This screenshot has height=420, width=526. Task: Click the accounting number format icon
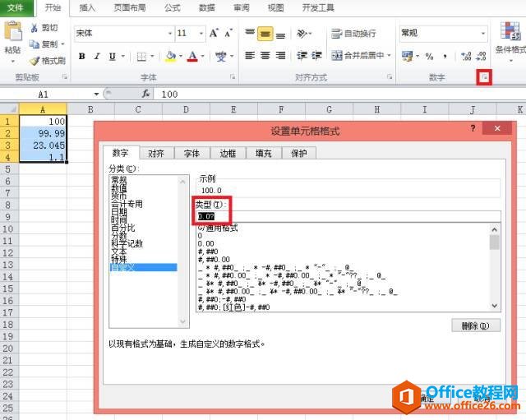coord(408,57)
